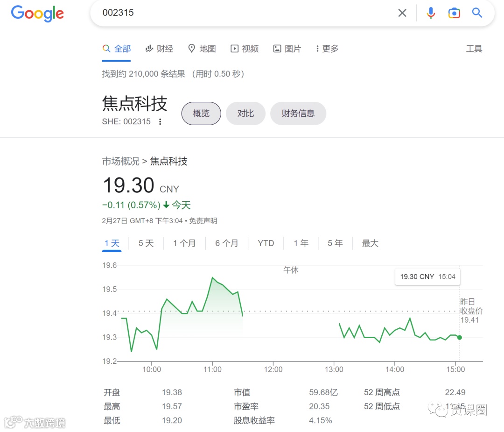Click the 焦点科技 company title
The width and height of the screenshot is (504, 432).
click(135, 104)
